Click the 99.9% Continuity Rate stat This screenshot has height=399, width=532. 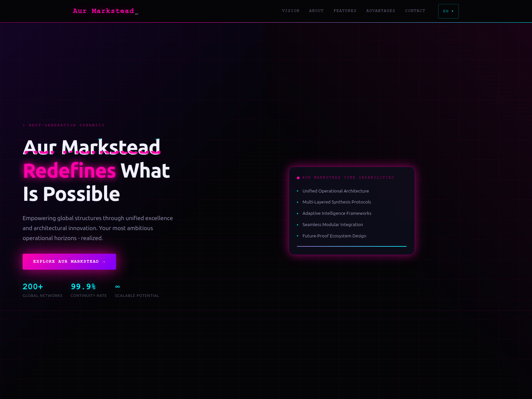coord(88,290)
